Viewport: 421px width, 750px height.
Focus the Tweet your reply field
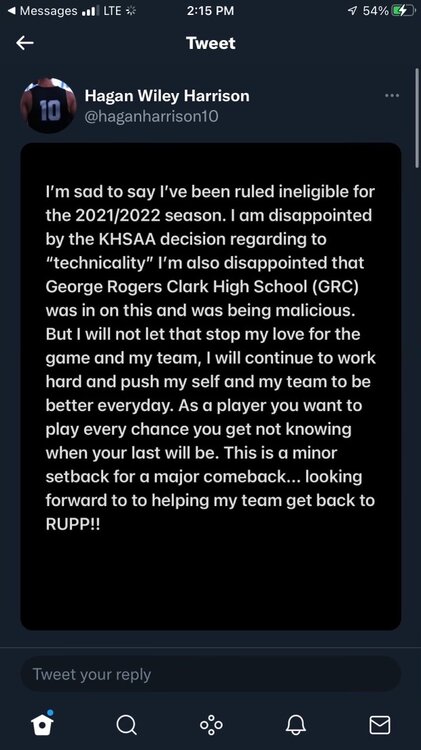210,674
